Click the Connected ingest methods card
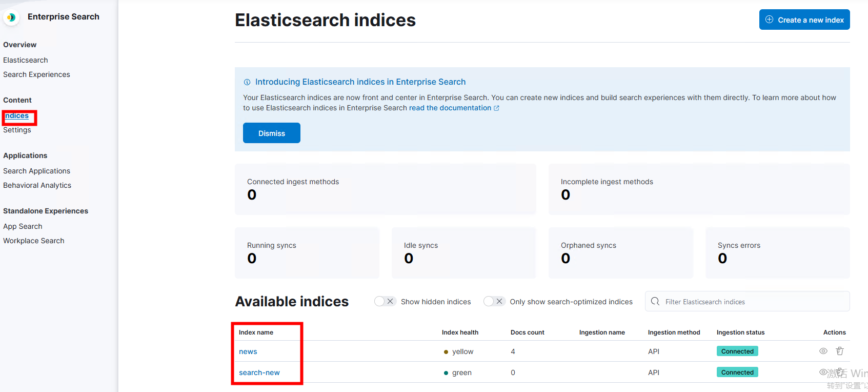Image resolution: width=868 pixels, height=392 pixels. [x=386, y=189]
